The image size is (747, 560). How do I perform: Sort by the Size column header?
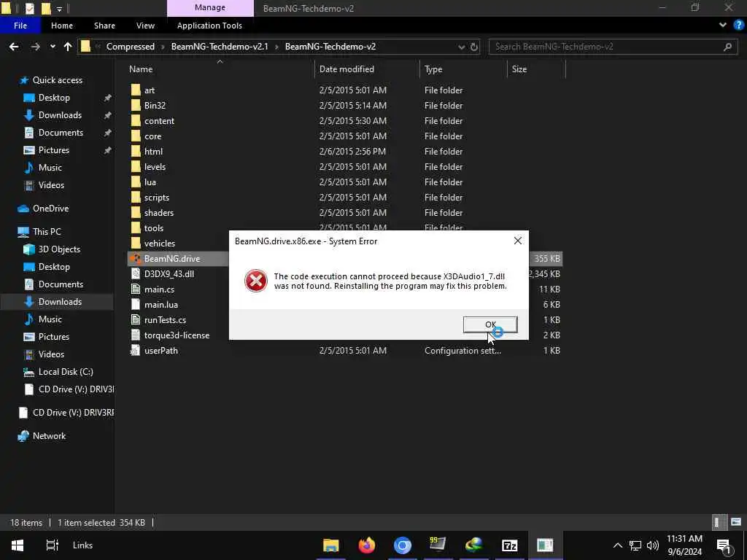click(x=519, y=69)
